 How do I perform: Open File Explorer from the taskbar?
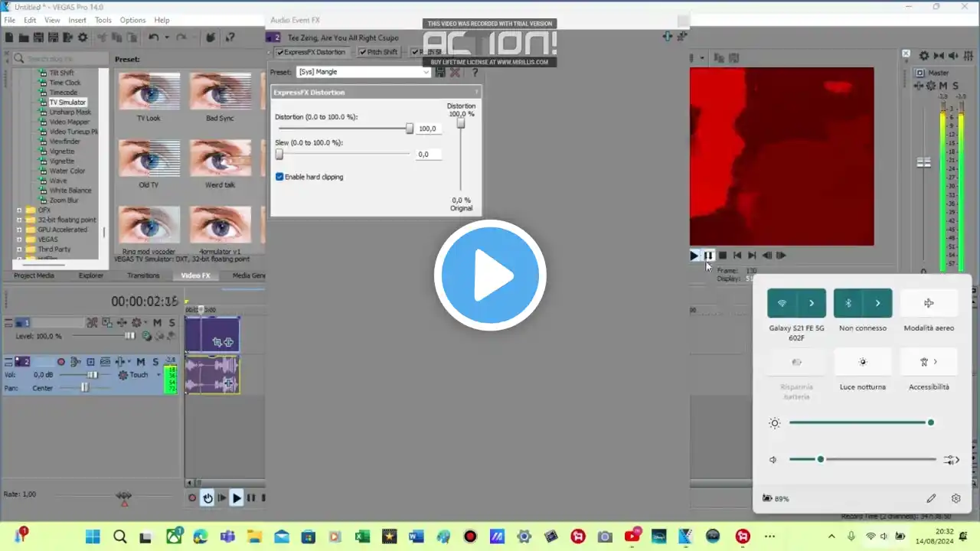[253, 536]
